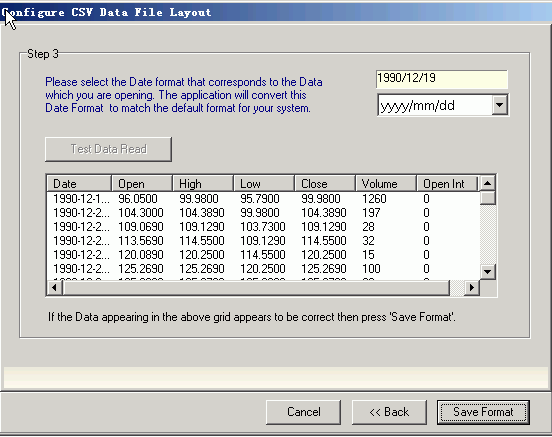
Task: Select the Open cell showing 120.0890
Action: [x=141, y=255]
